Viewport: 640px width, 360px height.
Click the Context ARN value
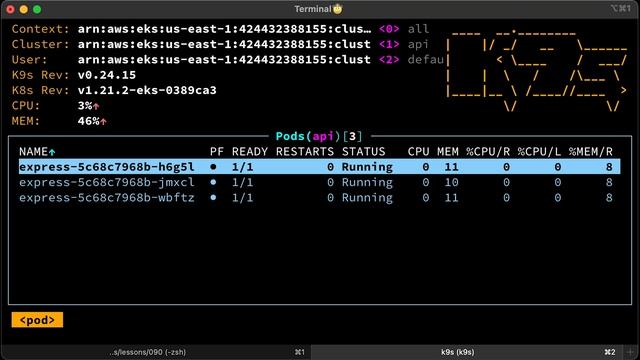(x=224, y=29)
